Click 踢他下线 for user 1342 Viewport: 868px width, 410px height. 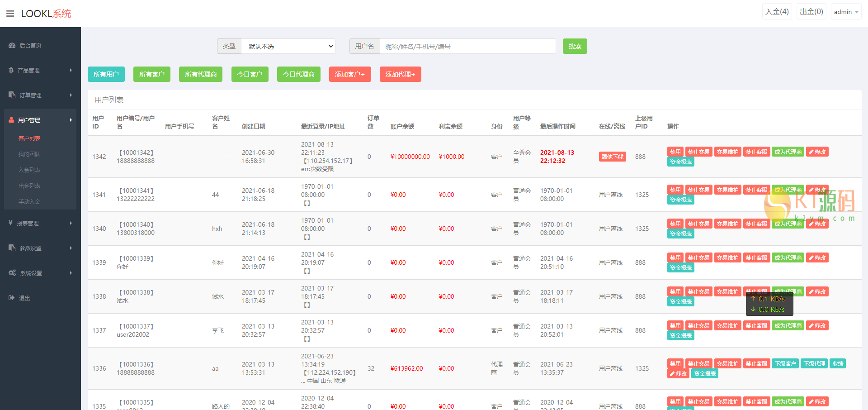(x=613, y=157)
